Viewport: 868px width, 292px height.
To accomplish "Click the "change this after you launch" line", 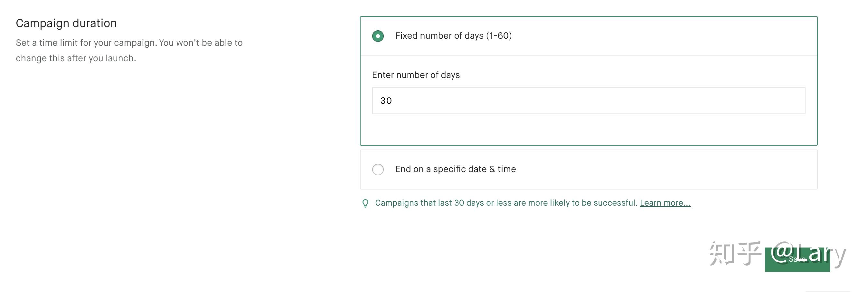I will 76,58.
